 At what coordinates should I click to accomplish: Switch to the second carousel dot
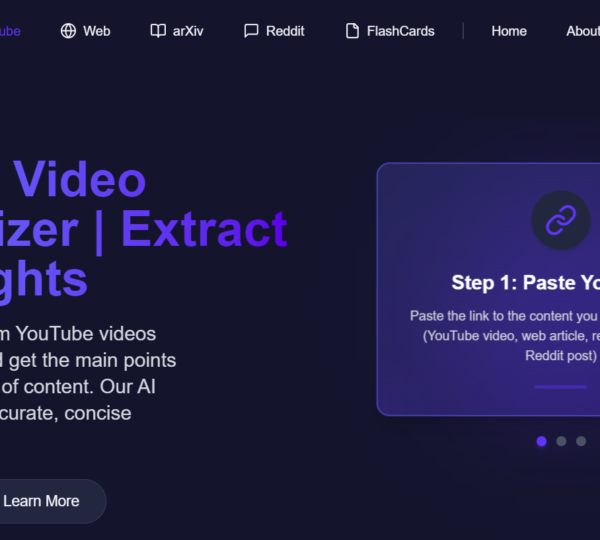click(561, 441)
